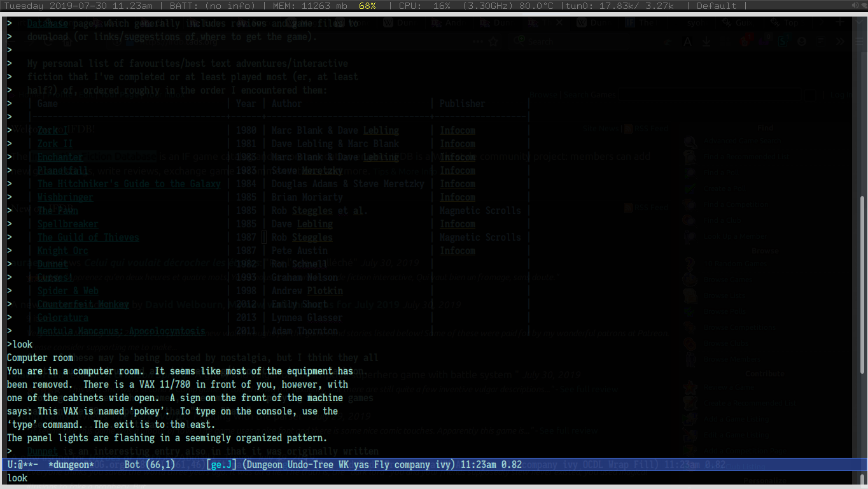
Task: Open the Dunnet link in the table
Action: (x=53, y=264)
